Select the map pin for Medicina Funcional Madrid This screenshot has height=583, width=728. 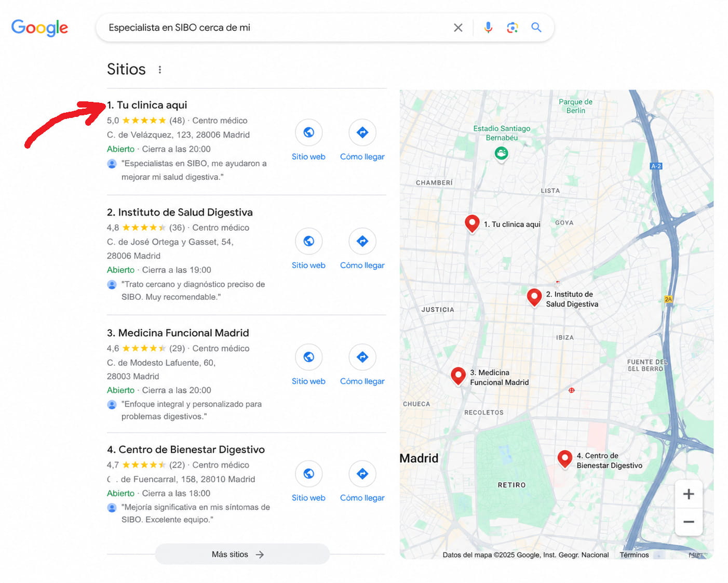pos(458,376)
